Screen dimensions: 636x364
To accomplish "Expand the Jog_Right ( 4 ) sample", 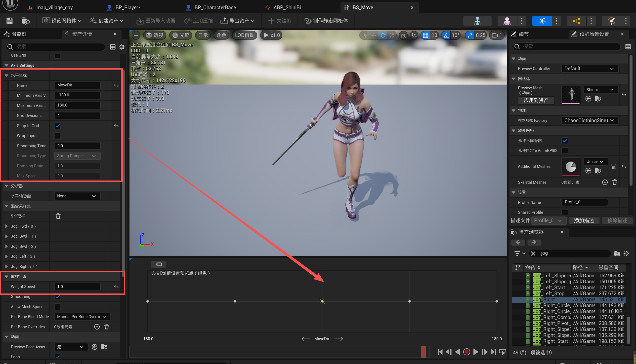I will click(x=6, y=266).
